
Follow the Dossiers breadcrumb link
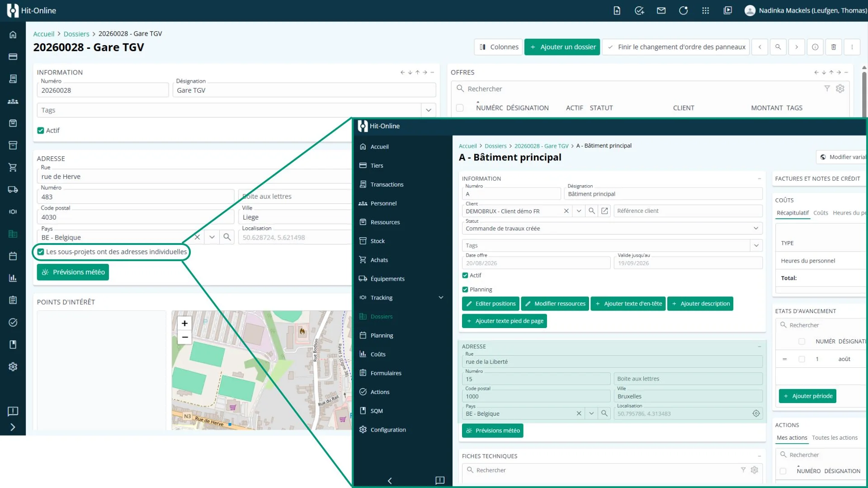click(x=76, y=34)
